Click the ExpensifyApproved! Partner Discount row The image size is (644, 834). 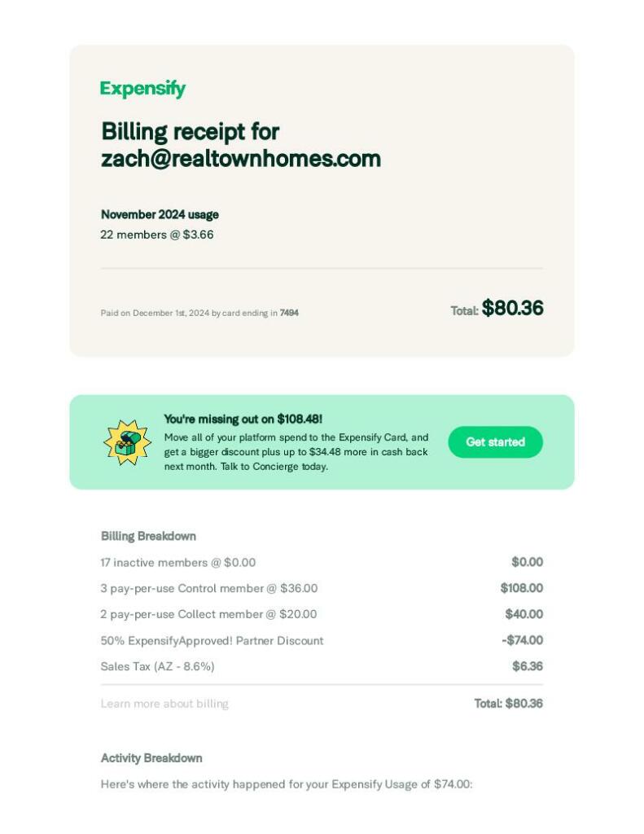click(212, 640)
